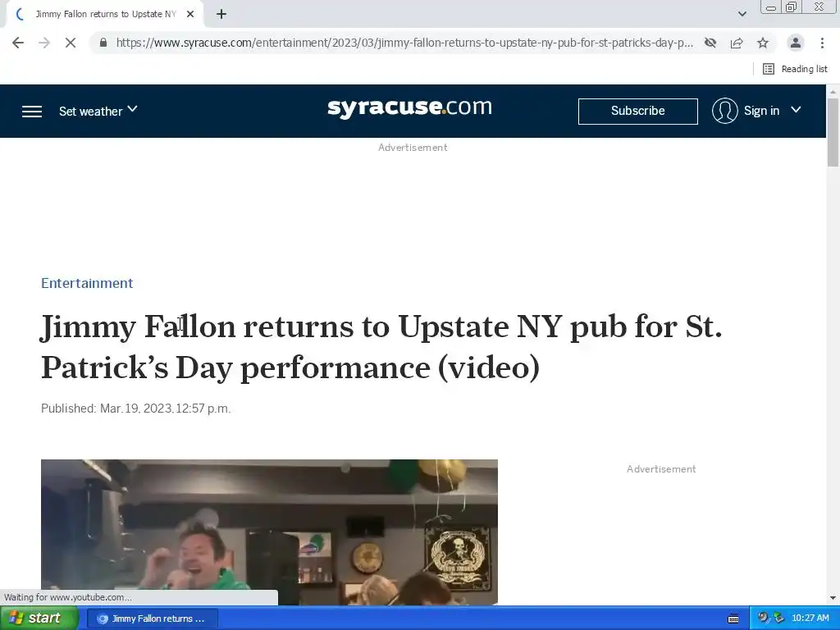Click the lock site info icon

coord(103,43)
